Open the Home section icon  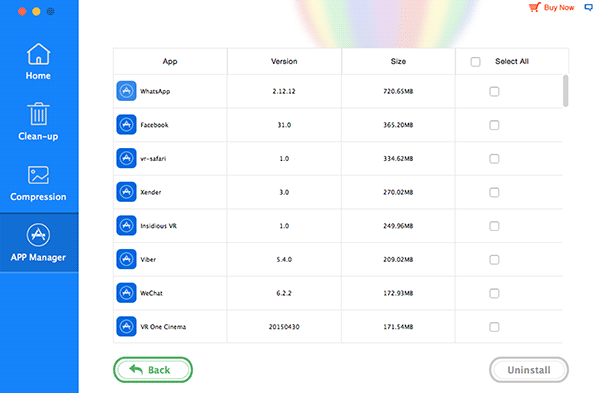[x=38, y=54]
